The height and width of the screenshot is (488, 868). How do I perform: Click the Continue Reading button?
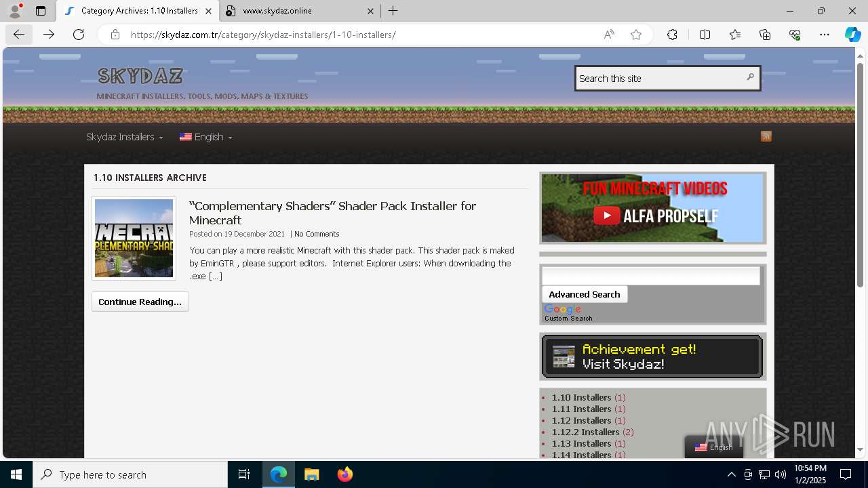click(140, 302)
